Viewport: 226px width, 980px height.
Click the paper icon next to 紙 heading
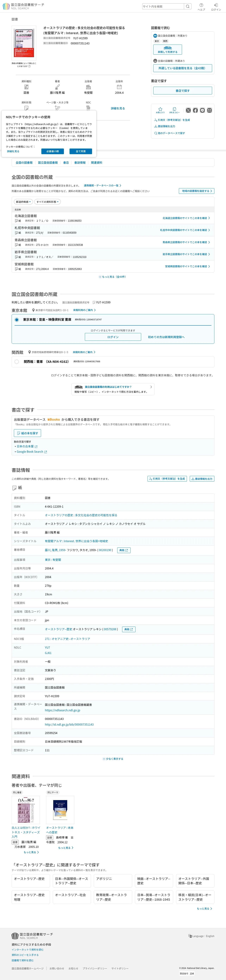[x=14, y=488]
